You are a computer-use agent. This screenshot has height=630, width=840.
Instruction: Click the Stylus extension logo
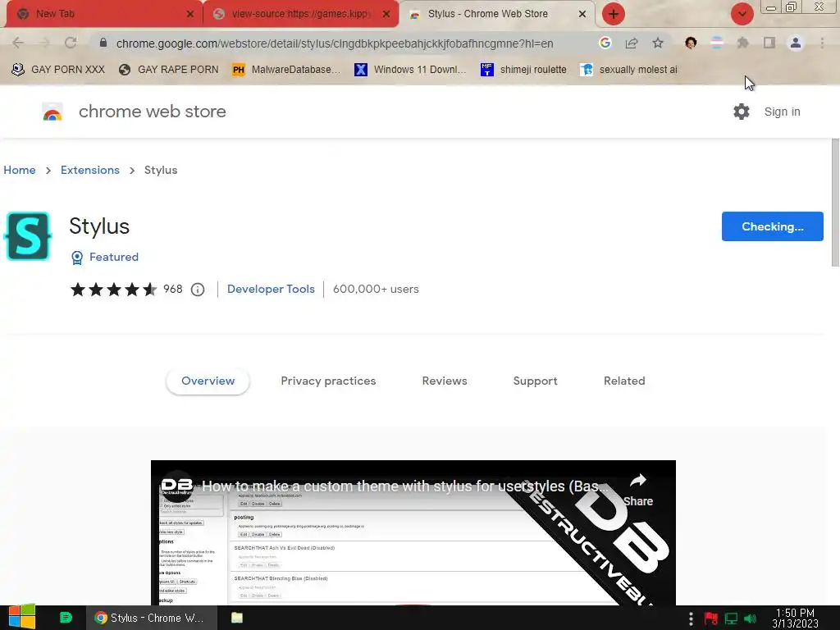point(28,235)
